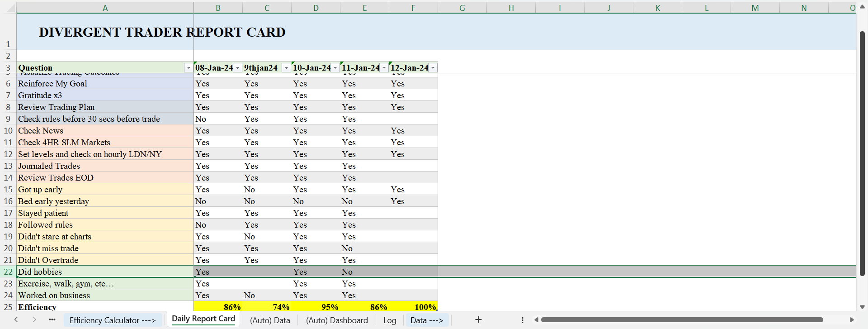The width and height of the screenshot is (868, 329).
Task: Open the 12-Jan-24 filter dropdown
Action: pyautogui.click(x=433, y=68)
